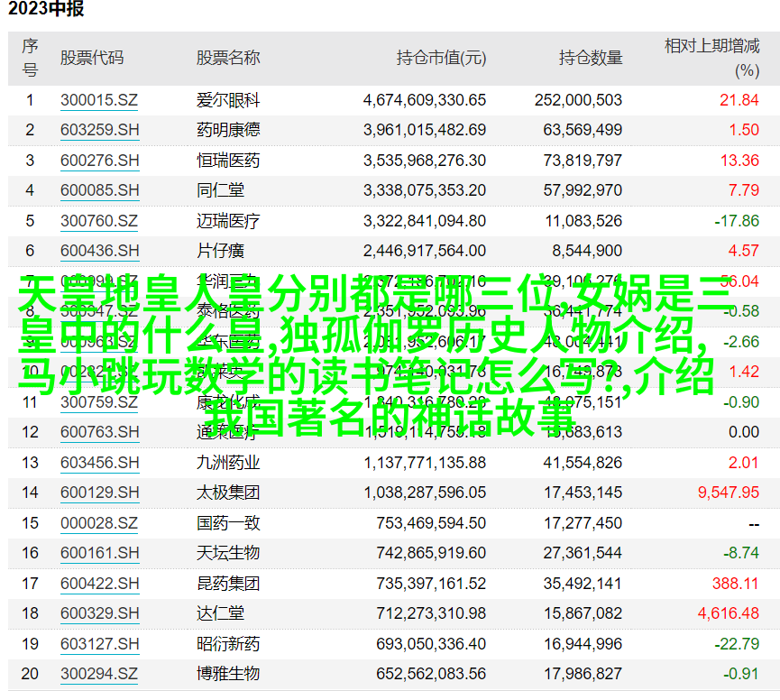Select the name cell '昆药集团'
This screenshot has height=700, width=780.
(228, 584)
